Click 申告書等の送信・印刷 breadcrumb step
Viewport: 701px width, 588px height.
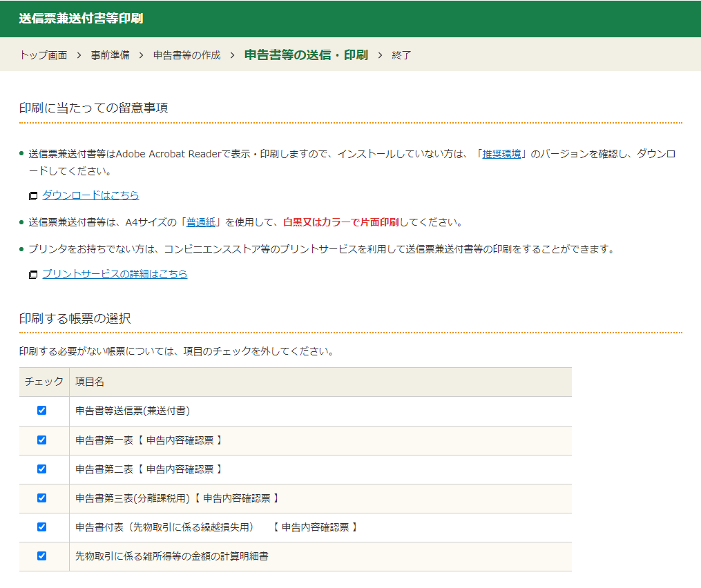click(x=306, y=55)
